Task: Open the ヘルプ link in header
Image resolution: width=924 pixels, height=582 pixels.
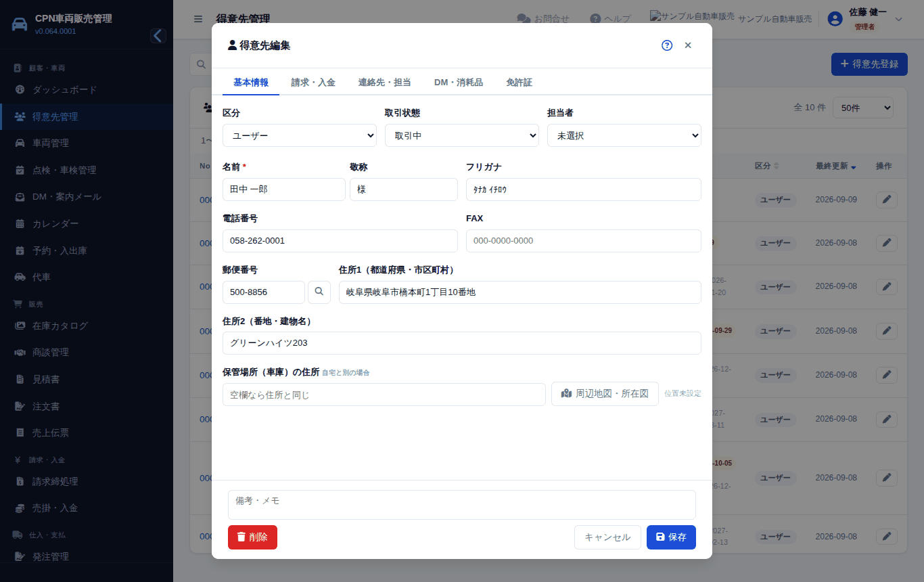Action: [610, 19]
